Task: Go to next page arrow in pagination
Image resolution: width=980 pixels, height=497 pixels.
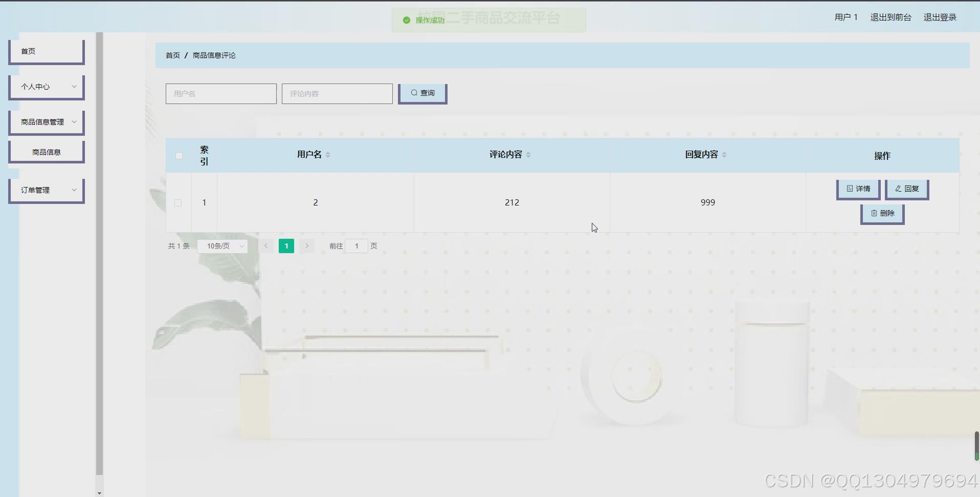Action: pos(307,246)
